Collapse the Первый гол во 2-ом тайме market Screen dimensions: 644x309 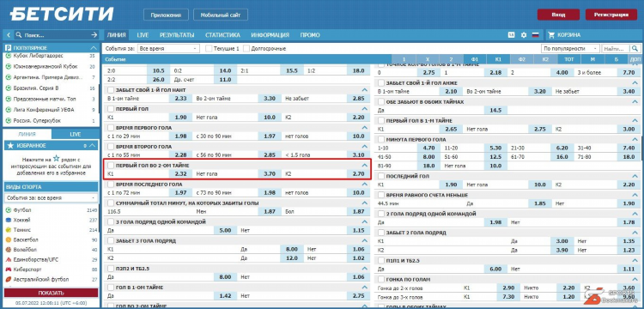coord(364,166)
